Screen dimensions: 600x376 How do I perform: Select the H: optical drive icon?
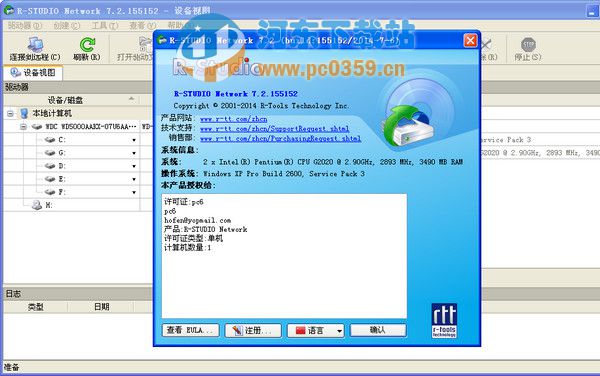click(x=37, y=205)
